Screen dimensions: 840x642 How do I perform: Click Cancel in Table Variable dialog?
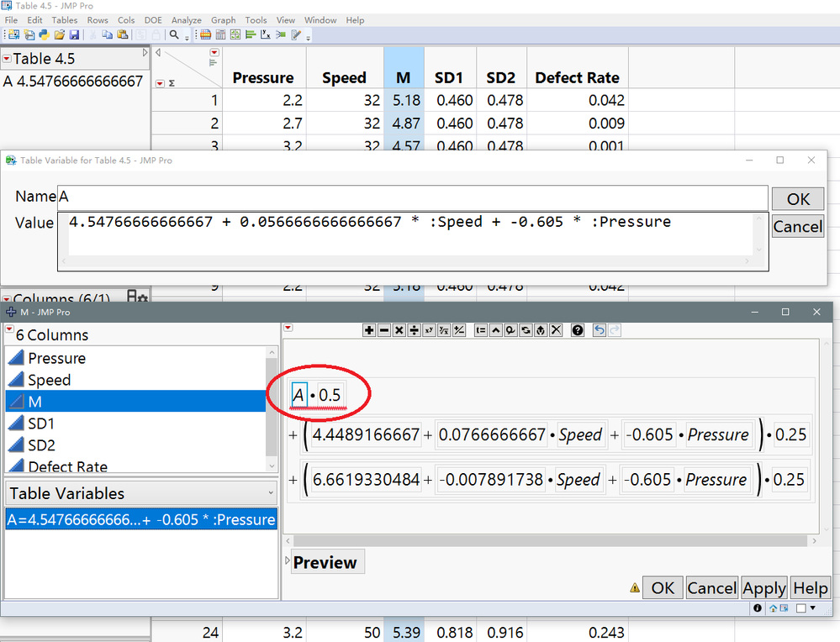tap(798, 226)
